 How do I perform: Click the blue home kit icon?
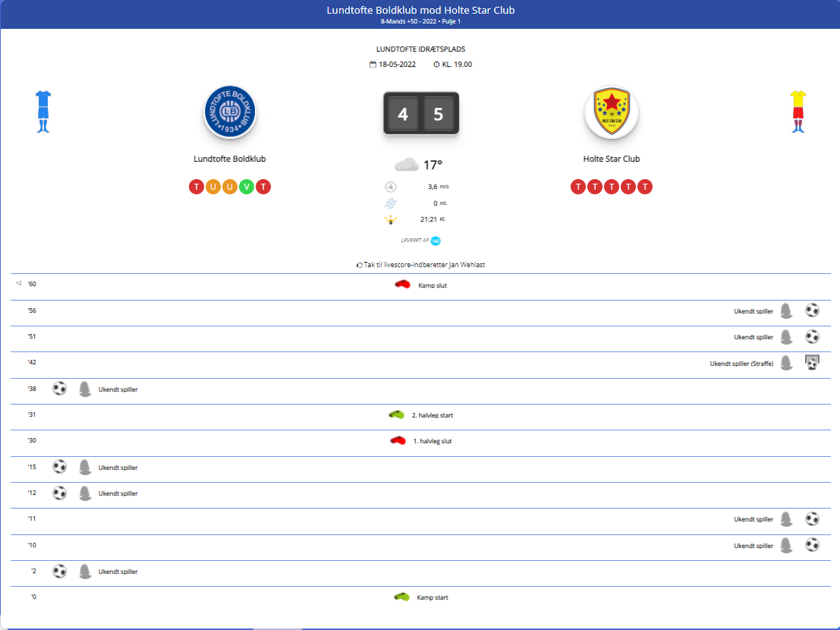point(42,112)
